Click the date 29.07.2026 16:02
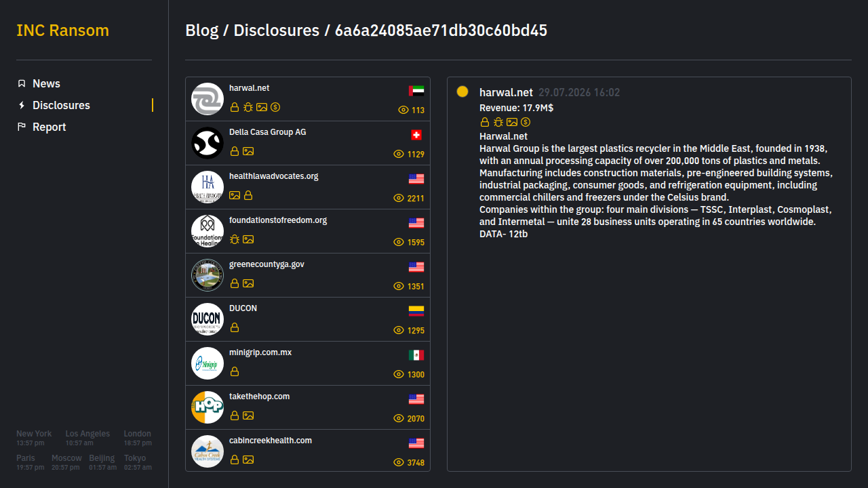The image size is (868, 488). click(x=579, y=93)
